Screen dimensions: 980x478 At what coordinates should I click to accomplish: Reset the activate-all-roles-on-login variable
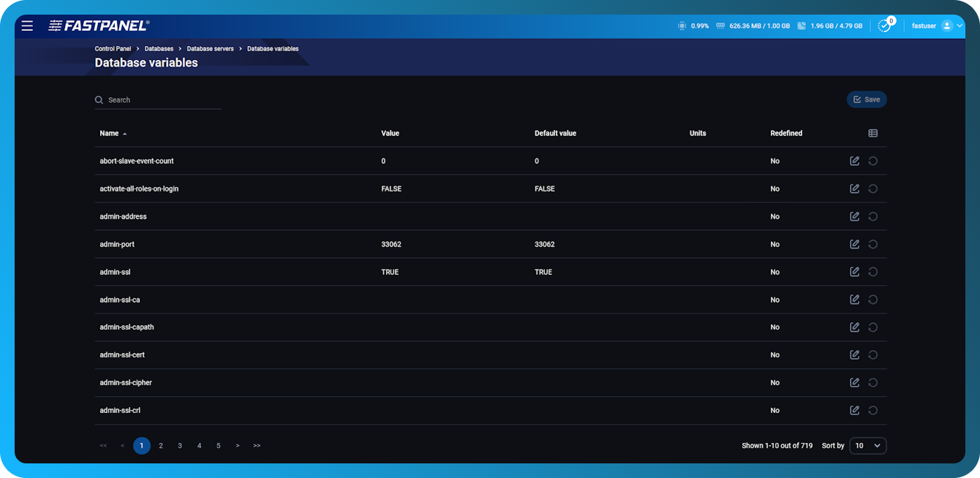(872, 189)
